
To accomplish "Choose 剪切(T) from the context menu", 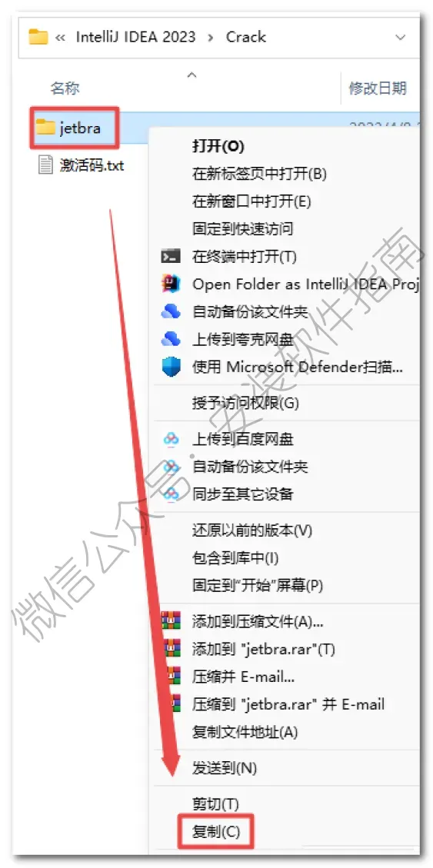I will (215, 803).
